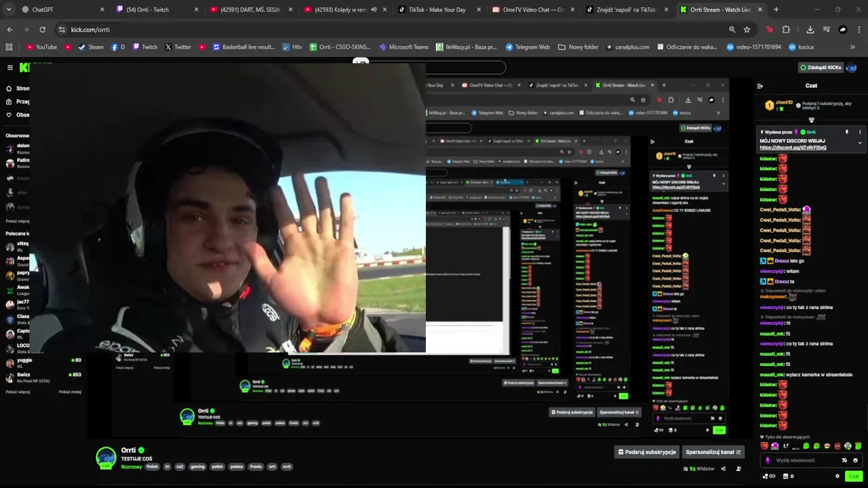This screenshot has width=868, height=488.
Task: Click the polska tag below stream title
Action: pos(237,466)
